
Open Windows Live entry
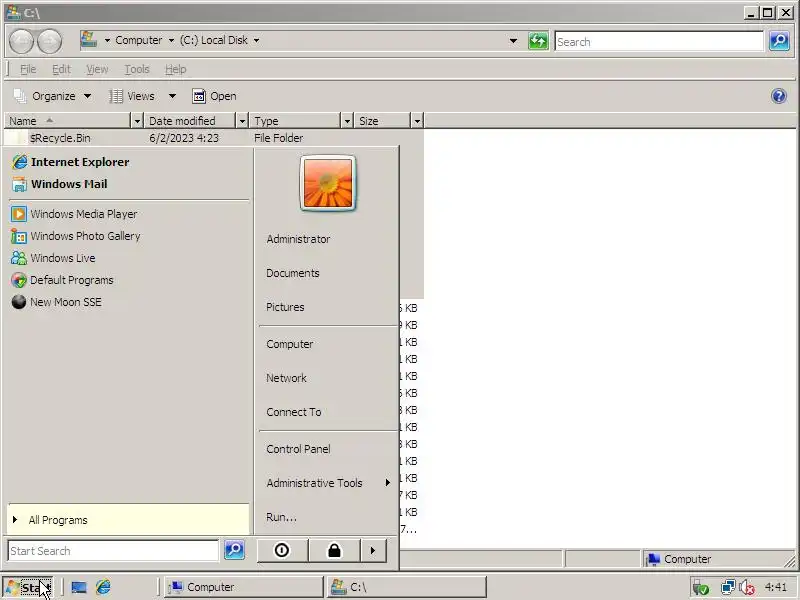(53, 258)
